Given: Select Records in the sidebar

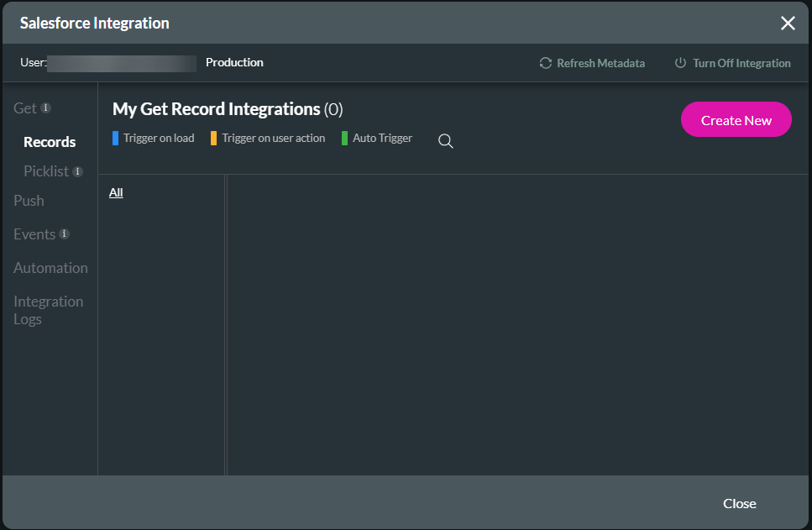Looking at the screenshot, I should 50,142.
